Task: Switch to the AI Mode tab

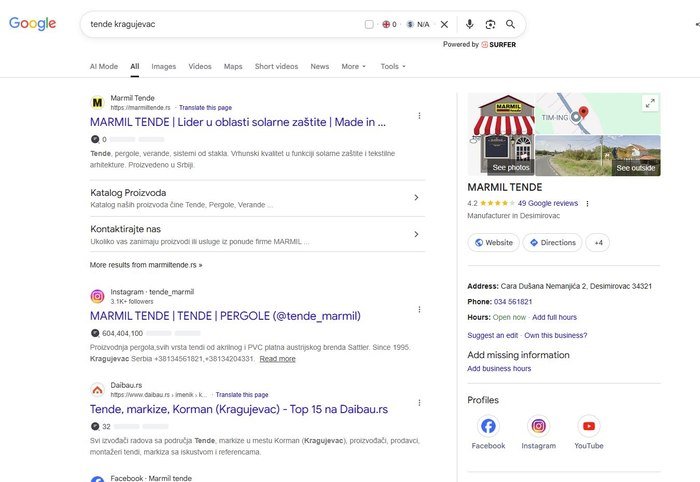Action: (x=104, y=66)
